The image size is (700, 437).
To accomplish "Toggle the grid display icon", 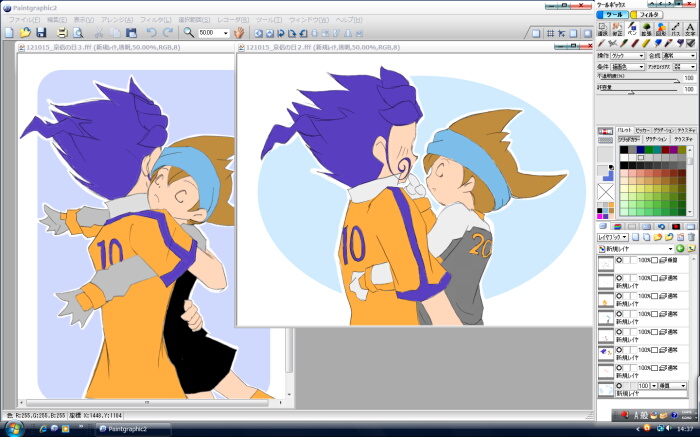I will [550, 33].
